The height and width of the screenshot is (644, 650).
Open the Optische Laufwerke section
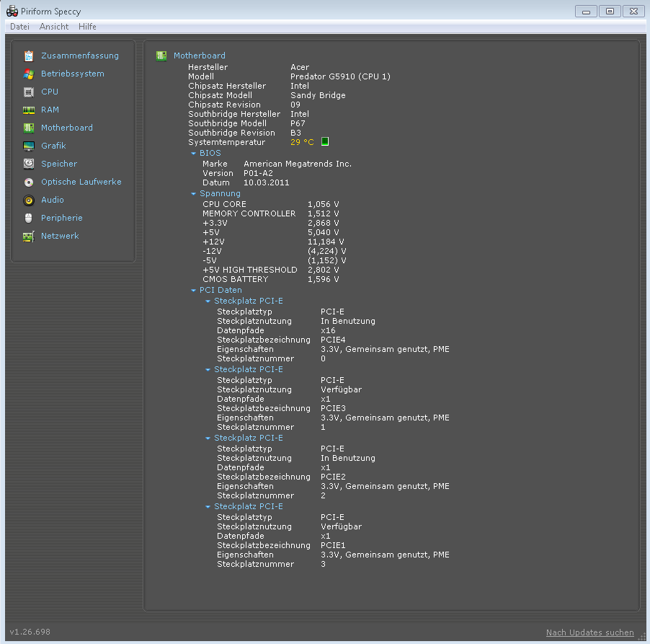(81, 182)
